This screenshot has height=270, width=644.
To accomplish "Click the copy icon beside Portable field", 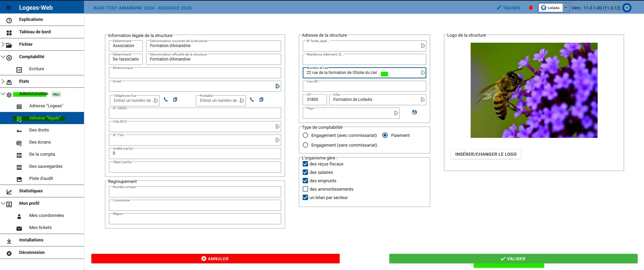I will (261, 100).
